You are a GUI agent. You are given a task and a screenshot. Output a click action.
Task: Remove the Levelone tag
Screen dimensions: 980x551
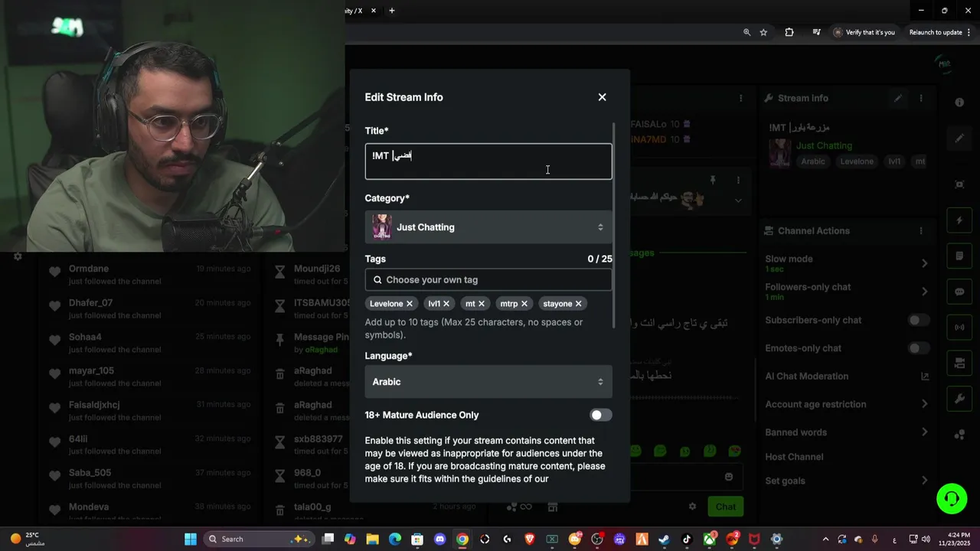pyautogui.click(x=410, y=304)
